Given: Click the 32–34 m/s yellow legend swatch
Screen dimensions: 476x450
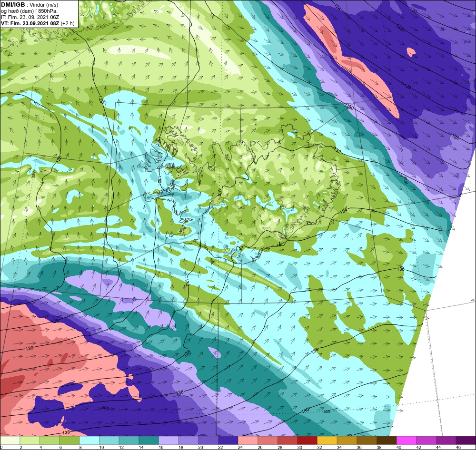Looking at the screenshot, I should pyautogui.click(x=327, y=440).
